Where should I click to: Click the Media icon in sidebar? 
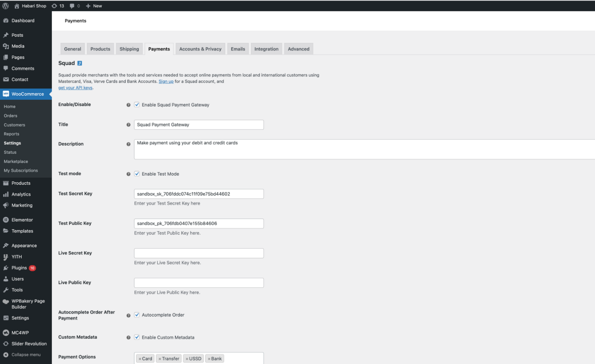pyautogui.click(x=6, y=46)
